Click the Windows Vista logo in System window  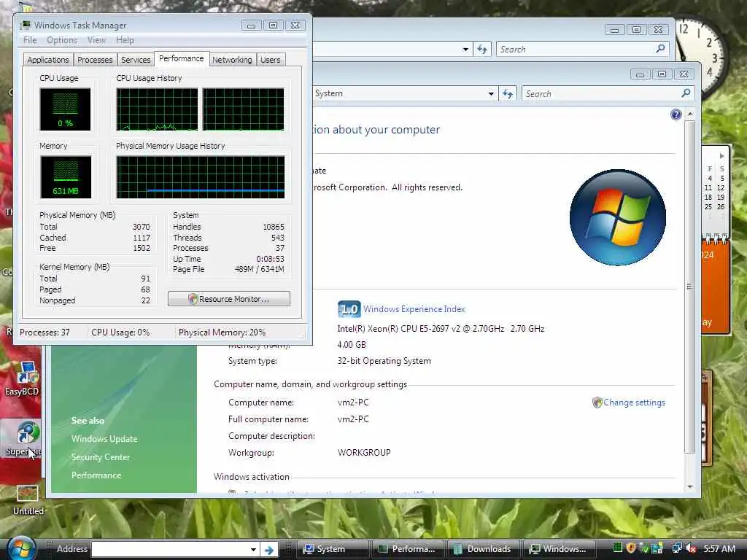[617, 217]
